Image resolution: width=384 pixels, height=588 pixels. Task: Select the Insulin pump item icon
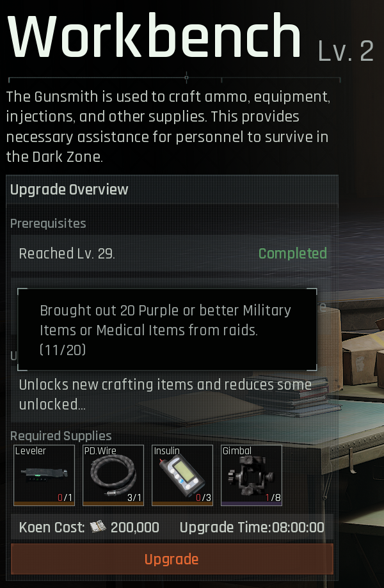[182, 475]
